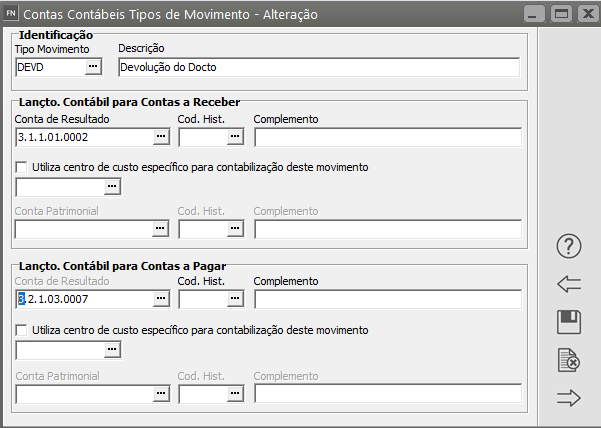The width and height of the screenshot is (601, 428).
Task: Click the FN application icon in title bar
Action: pos(11,15)
